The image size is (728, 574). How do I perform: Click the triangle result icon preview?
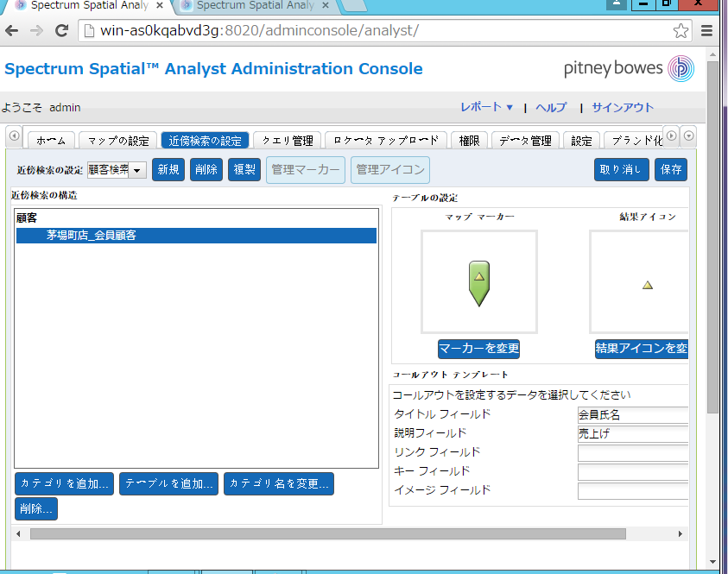[648, 284]
